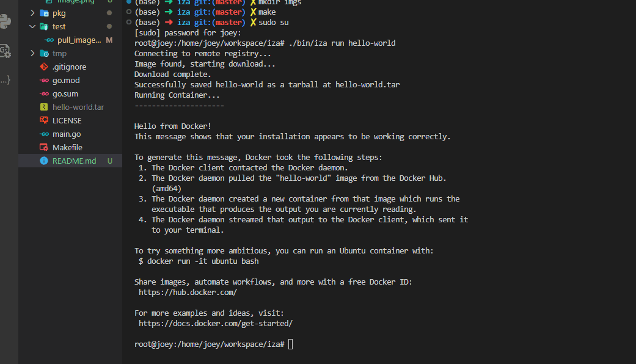636x364 pixels.
Task: Click the terminal cursor at the prompt
Action: [x=290, y=344]
